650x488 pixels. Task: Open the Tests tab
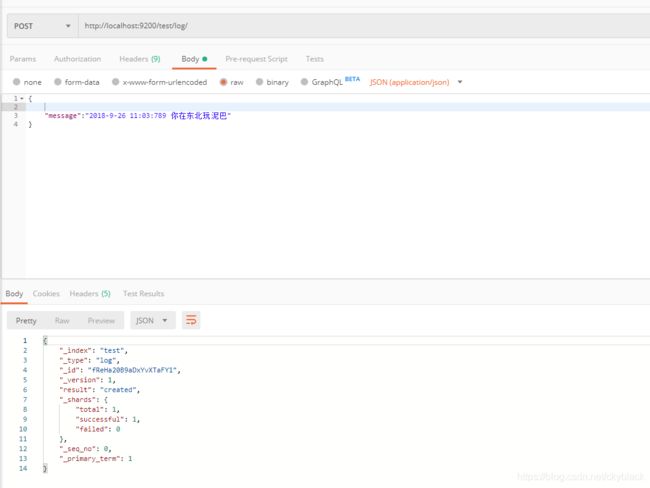(315, 59)
